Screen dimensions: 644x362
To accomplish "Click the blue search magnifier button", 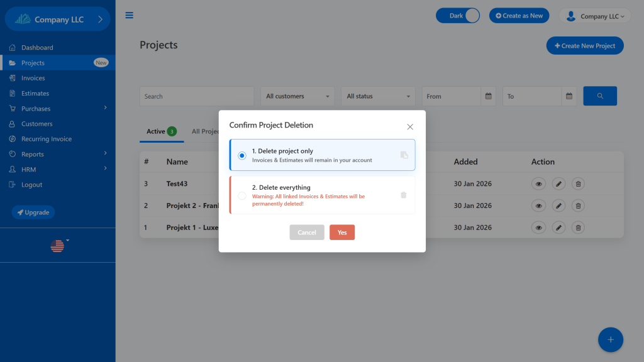I will pos(600,96).
